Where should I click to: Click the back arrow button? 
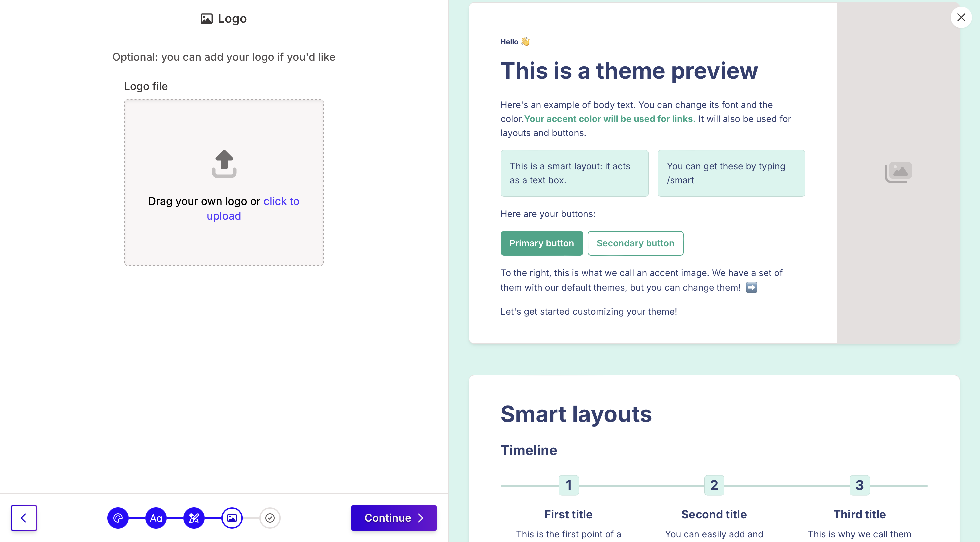tap(24, 518)
